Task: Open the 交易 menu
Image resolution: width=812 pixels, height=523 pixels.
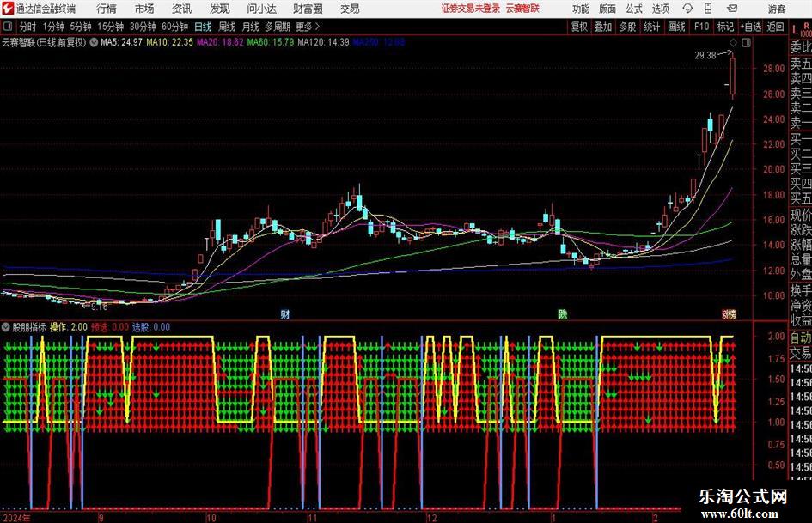Action: click(x=350, y=9)
